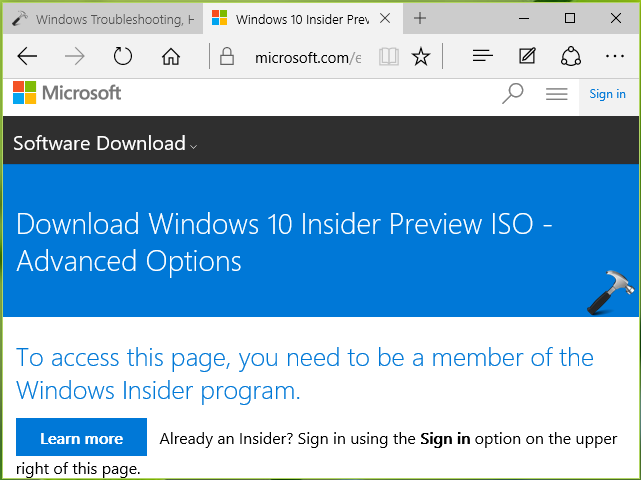Viewport: 641px width, 480px height.
Task: Search the Microsoft site magnifier icon
Action: pos(513,94)
